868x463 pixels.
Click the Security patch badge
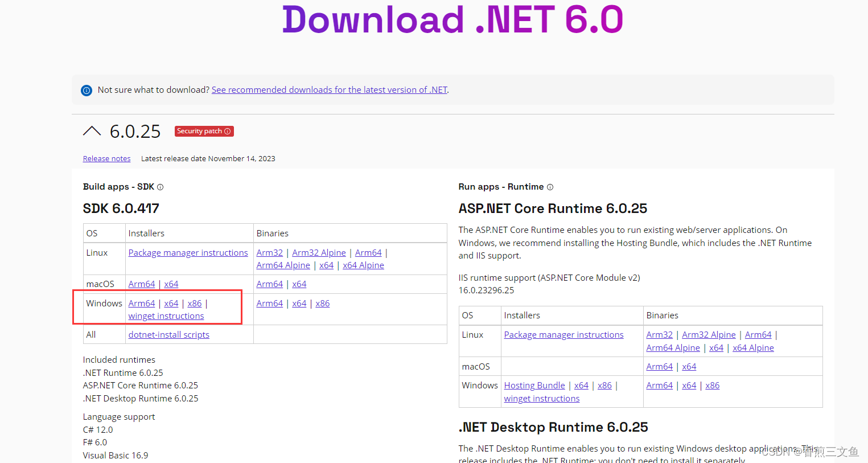[x=204, y=131]
